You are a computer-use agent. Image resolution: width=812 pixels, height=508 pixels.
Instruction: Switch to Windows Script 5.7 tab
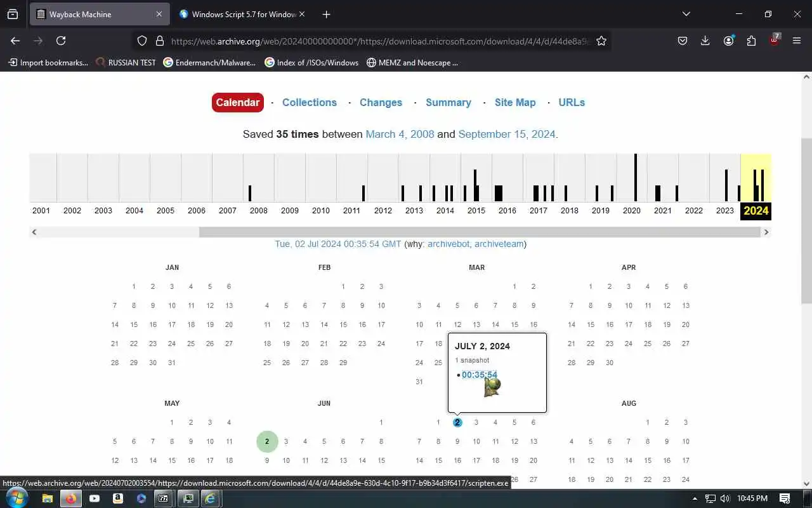pos(242,14)
